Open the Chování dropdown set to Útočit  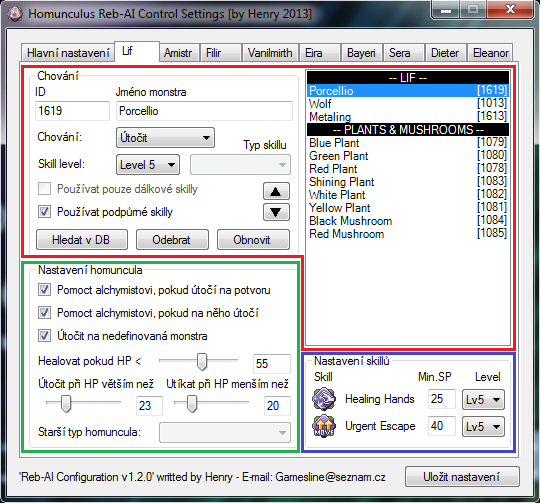165,138
